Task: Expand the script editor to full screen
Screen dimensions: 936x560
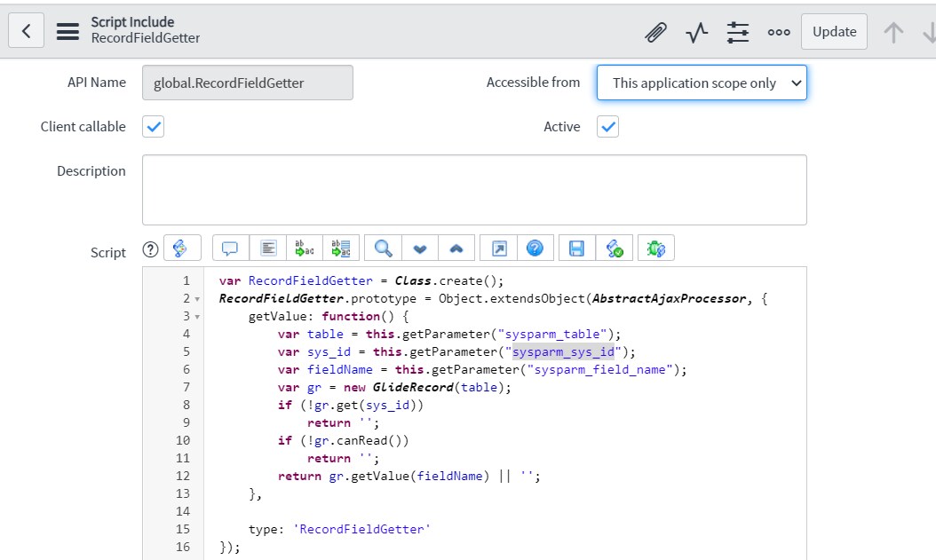Action: [x=498, y=248]
